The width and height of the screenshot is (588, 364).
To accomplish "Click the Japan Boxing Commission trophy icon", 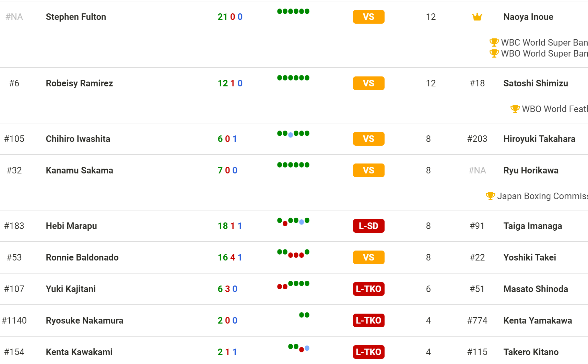I will pos(490,196).
